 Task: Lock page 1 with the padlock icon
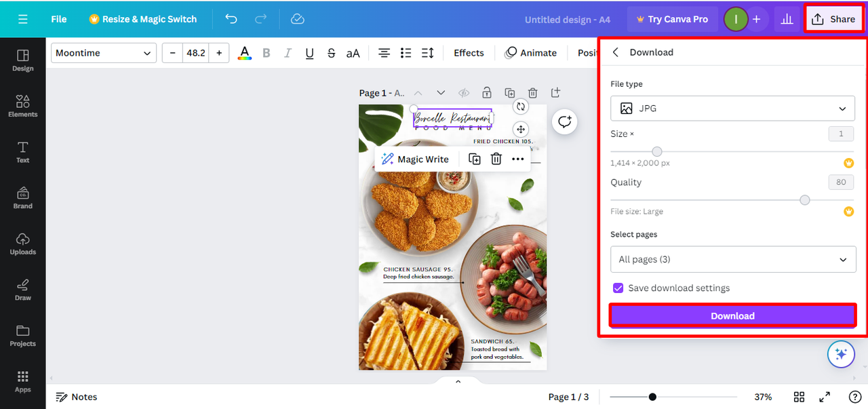coord(487,93)
